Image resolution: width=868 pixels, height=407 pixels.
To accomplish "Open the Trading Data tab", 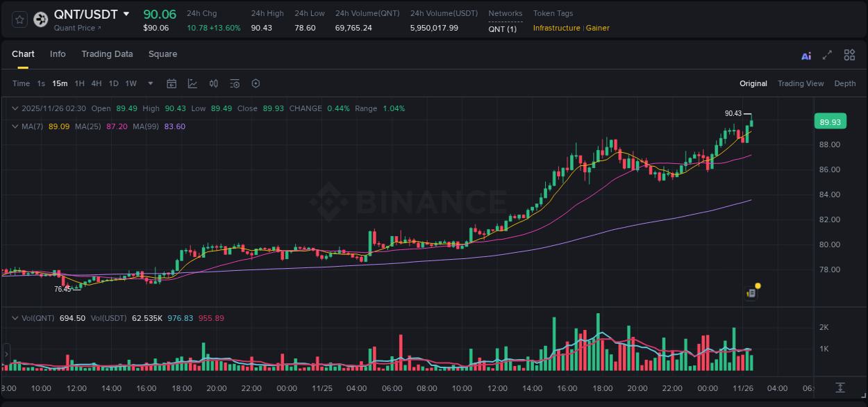I will tap(107, 54).
